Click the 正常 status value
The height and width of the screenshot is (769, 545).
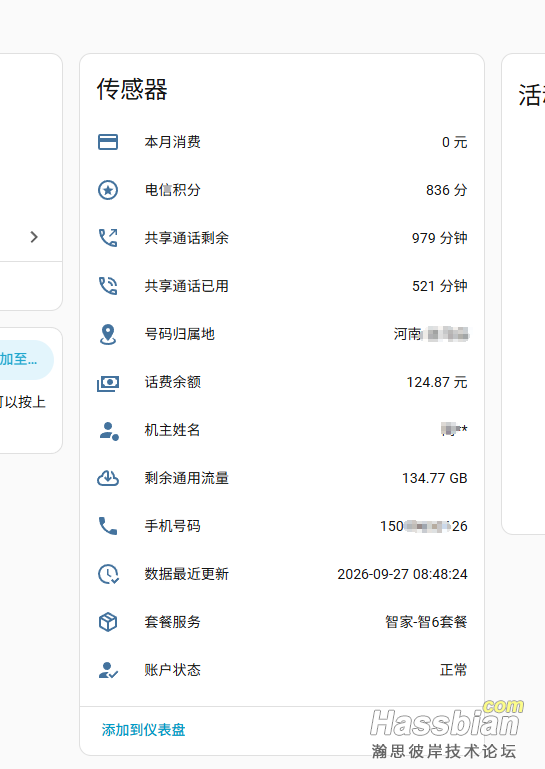tap(453, 670)
